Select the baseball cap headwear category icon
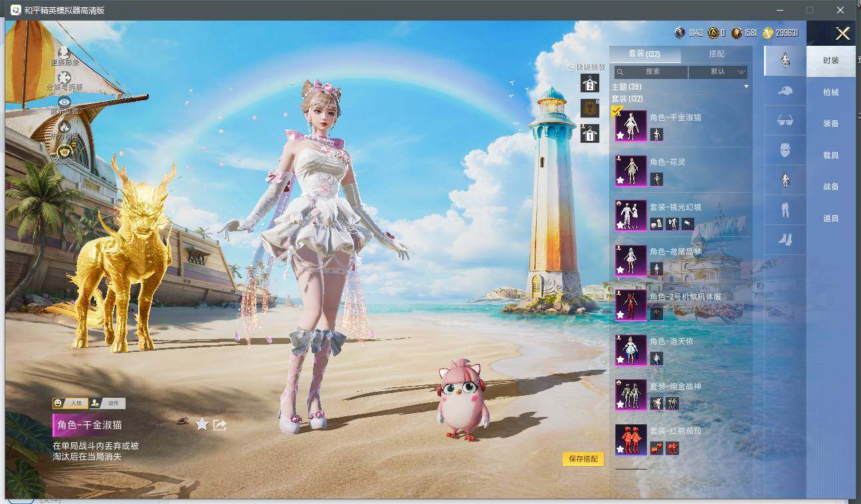This screenshot has width=861, height=504. coord(785,91)
